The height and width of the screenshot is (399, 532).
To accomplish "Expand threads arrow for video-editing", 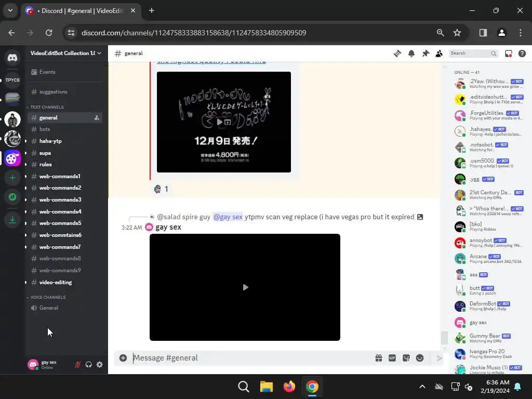I will pyautogui.click(x=26, y=282).
